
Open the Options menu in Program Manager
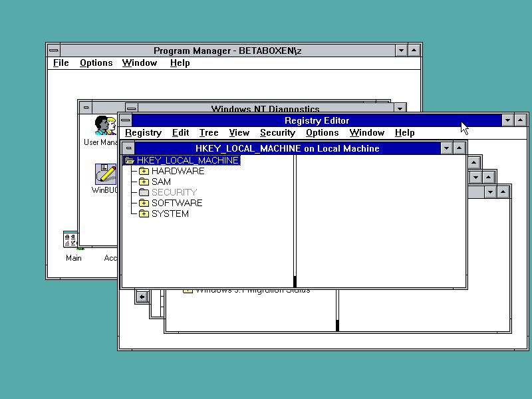[x=96, y=63]
